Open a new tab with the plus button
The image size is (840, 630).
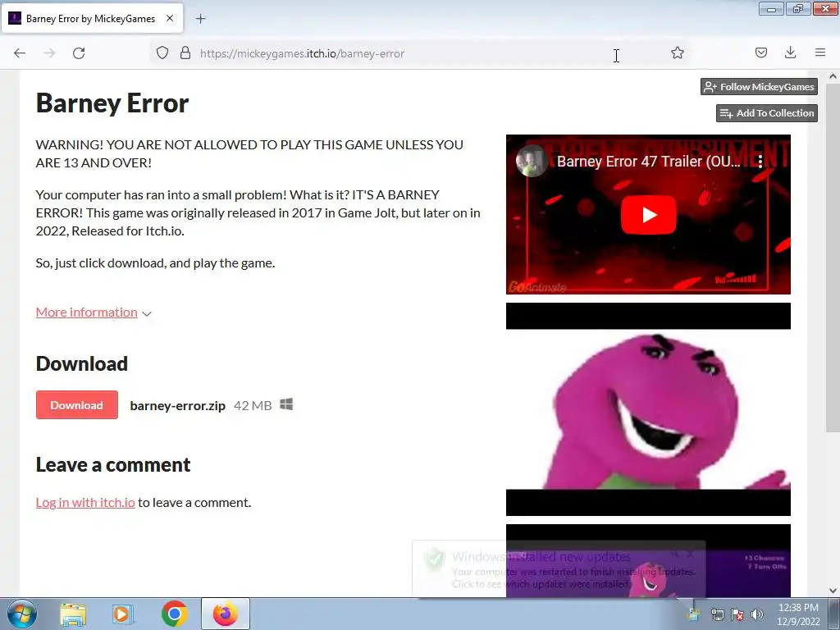point(200,19)
